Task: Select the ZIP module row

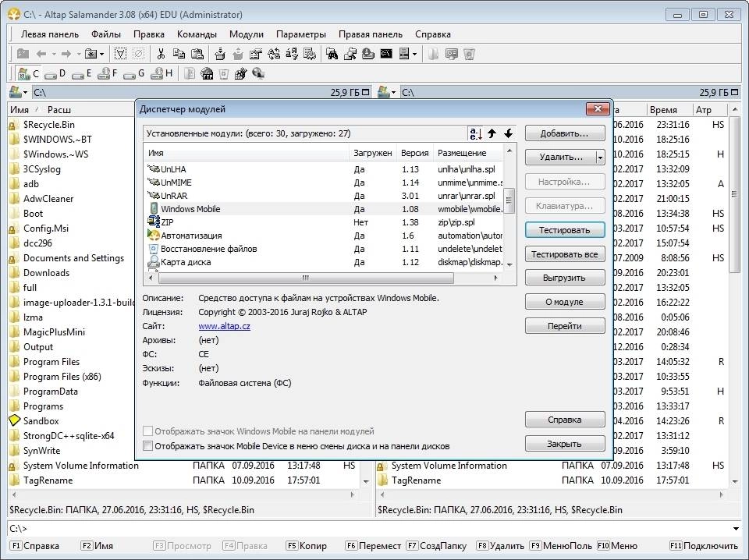Action: pos(325,222)
